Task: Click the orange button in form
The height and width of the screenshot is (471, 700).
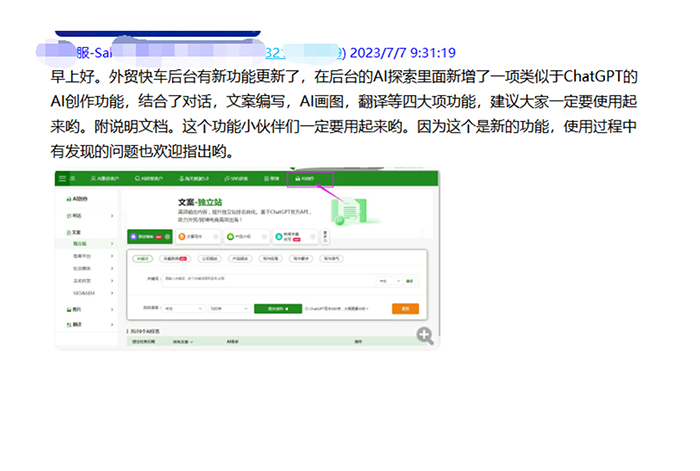Action: (x=405, y=308)
